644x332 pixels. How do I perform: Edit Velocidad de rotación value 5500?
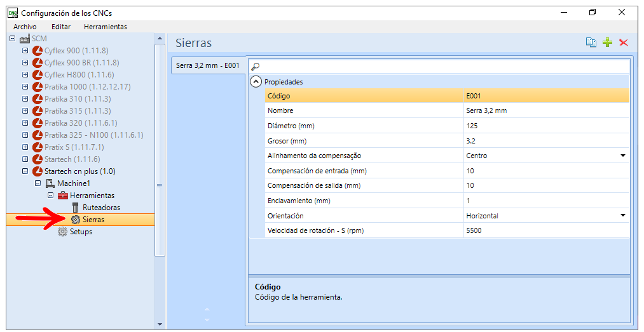pyautogui.click(x=546, y=231)
